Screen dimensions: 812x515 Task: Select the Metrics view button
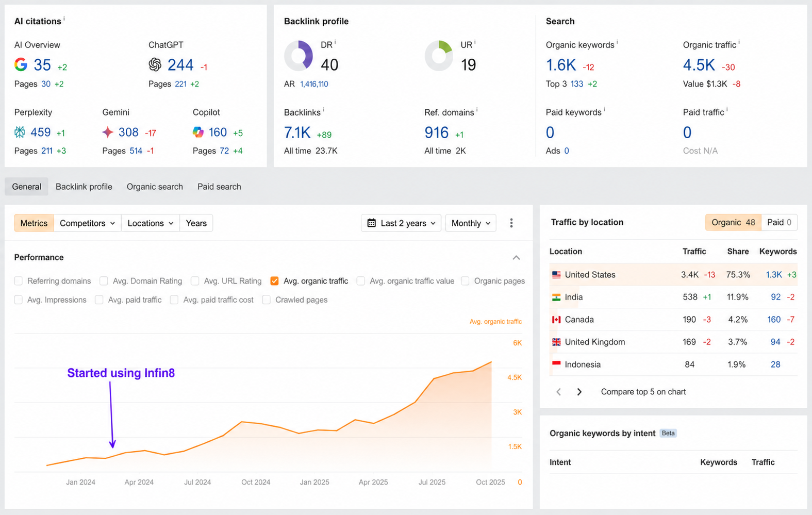[x=34, y=223]
